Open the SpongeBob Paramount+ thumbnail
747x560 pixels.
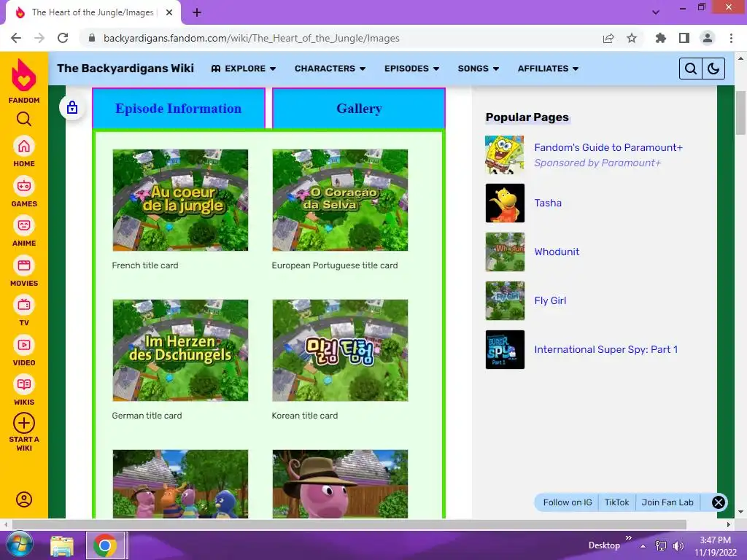(505, 155)
